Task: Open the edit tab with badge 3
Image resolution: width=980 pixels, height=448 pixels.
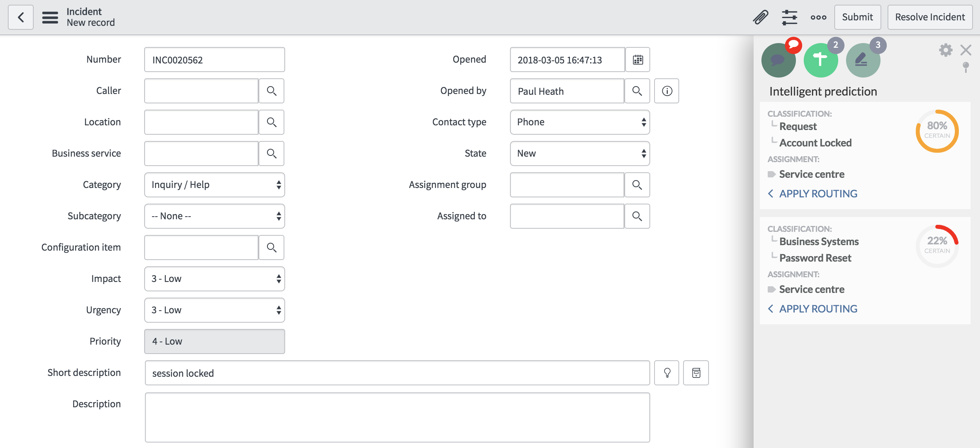Action: pyautogui.click(x=863, y=60)
